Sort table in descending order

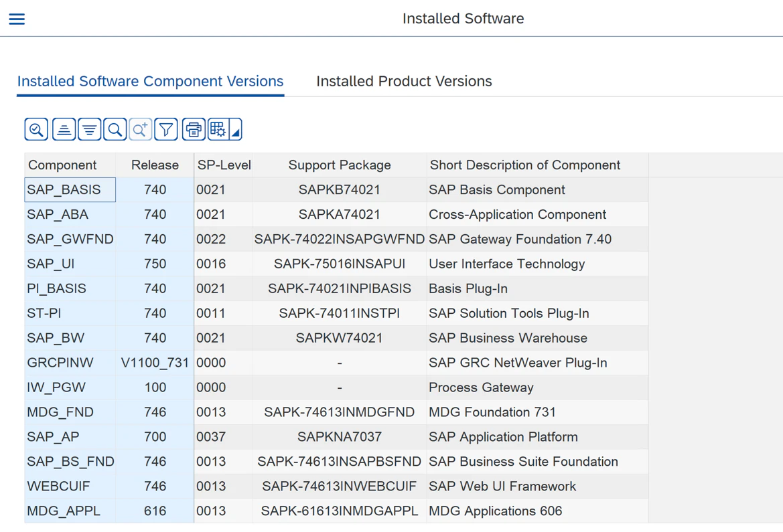89,130
